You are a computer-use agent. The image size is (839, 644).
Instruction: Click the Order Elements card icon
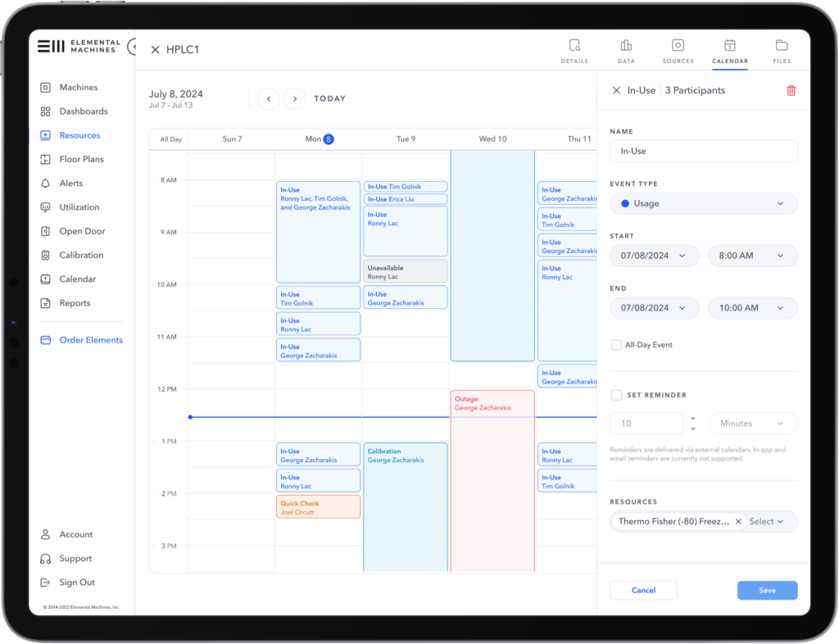coord(46,340)
